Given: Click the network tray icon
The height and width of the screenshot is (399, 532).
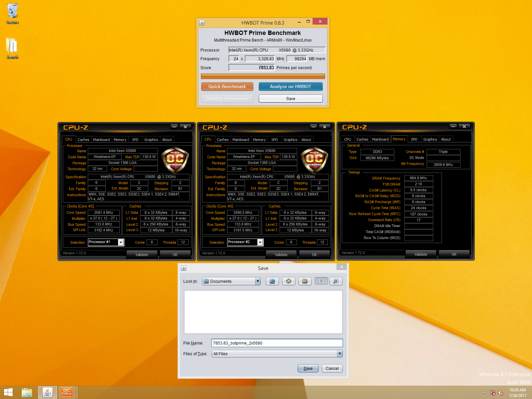Looking at the screenshot, I should [x=493, y=393].
